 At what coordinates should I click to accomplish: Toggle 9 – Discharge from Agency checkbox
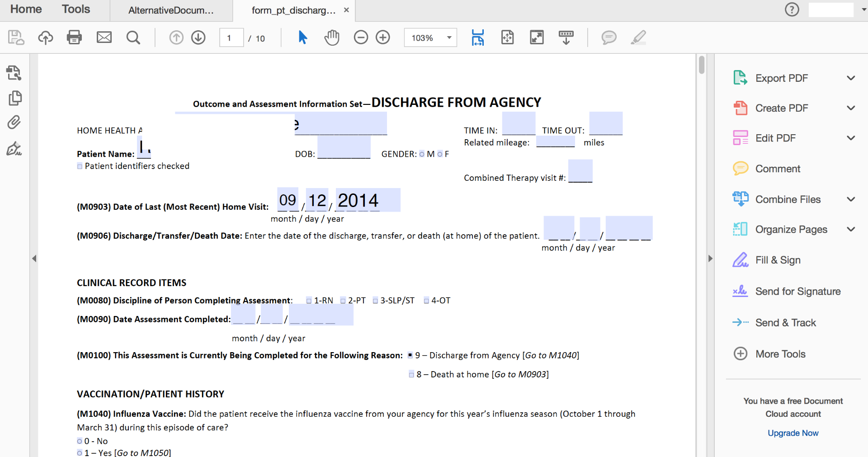[410, 355]
